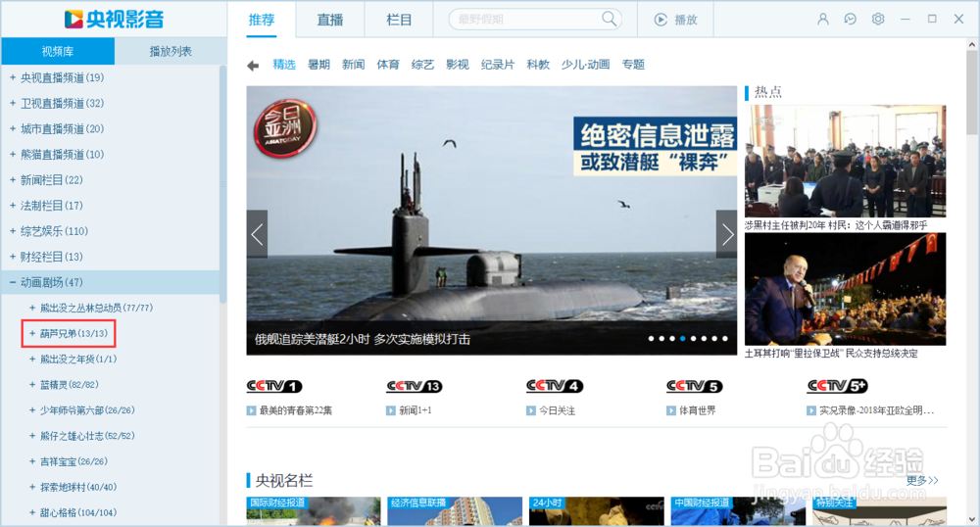This screenshot has width=980, height=527.
Task: Open the 土耳其打响里拉保卫战 news link
Action: (831, 354)
